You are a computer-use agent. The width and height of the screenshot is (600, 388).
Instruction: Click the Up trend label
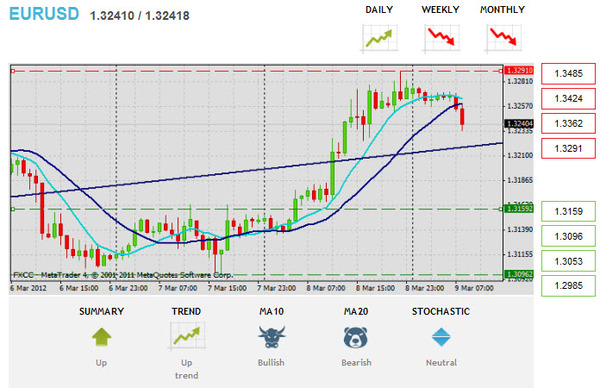point(186,369)
